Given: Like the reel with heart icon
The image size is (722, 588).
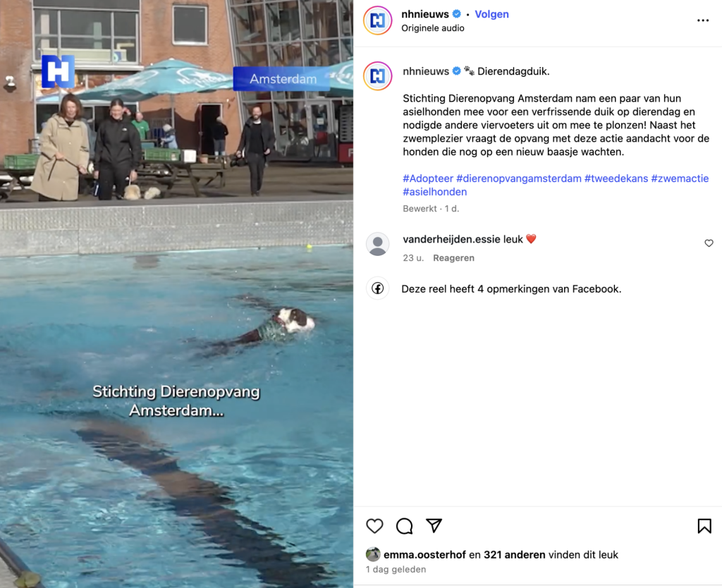Looking at the screenshot, I should 374,526.
